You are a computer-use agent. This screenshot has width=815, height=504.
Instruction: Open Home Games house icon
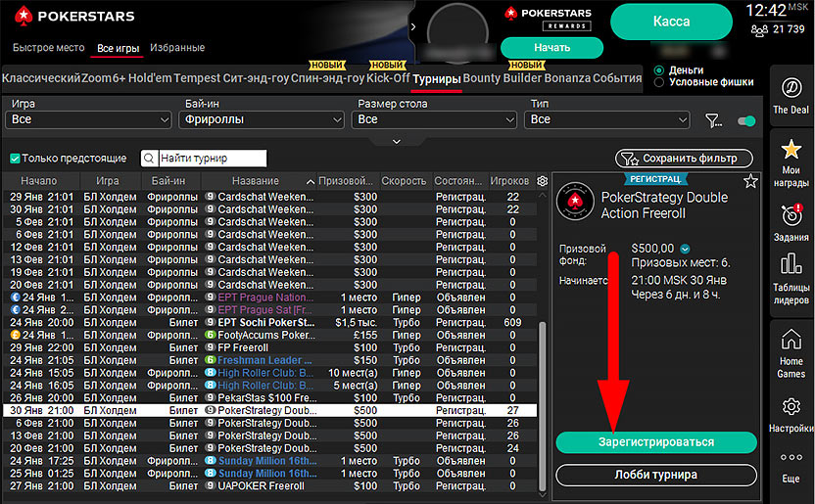tap(791, 340)
